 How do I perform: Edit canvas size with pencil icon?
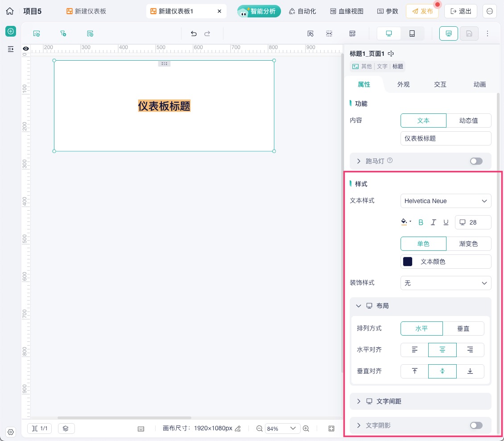point(238,429)
